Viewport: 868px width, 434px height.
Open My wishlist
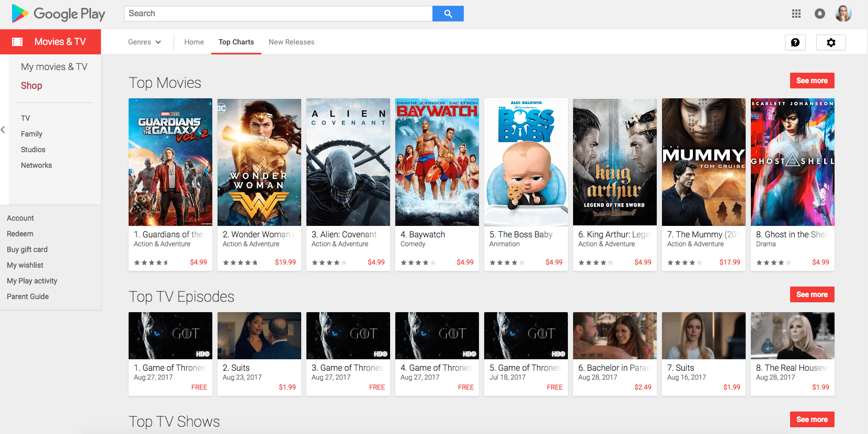coord(25,265)
